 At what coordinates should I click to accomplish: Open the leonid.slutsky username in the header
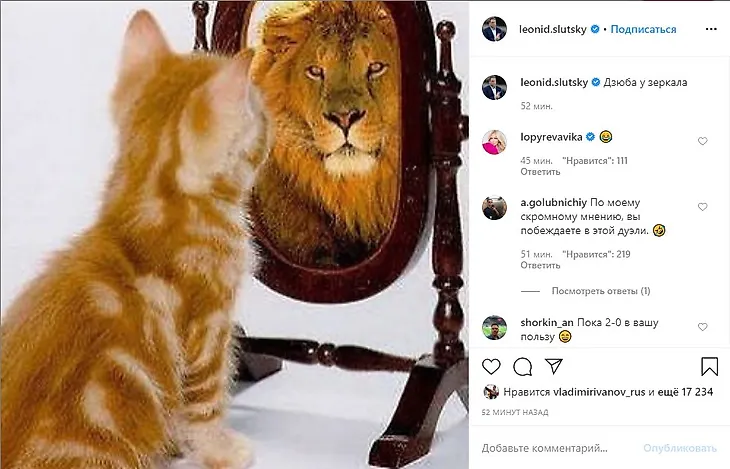tap(554, 30)
